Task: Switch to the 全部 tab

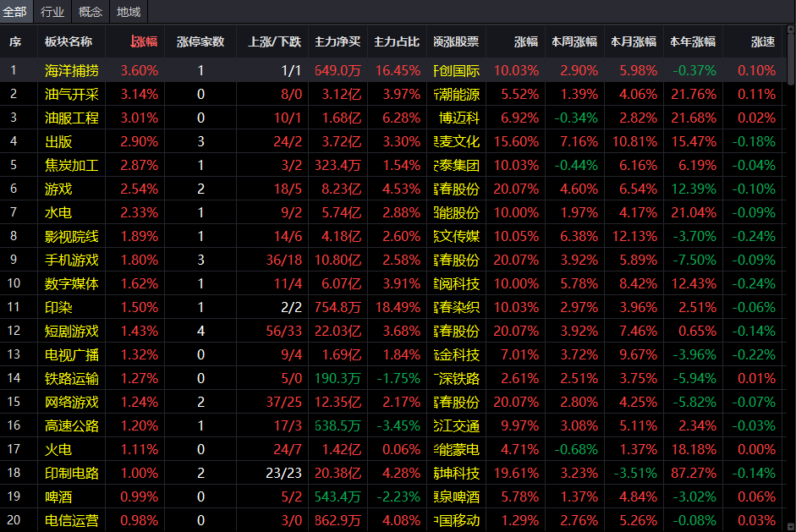Action: 14,12
